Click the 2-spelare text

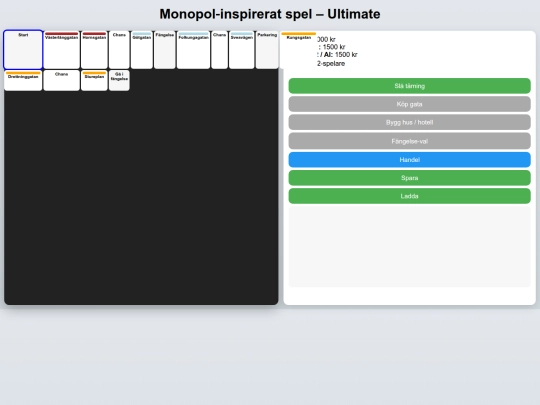coord(331,64)
